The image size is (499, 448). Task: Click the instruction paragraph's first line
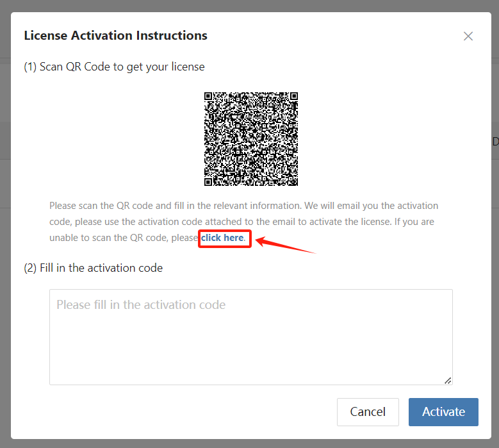point(244,206)
